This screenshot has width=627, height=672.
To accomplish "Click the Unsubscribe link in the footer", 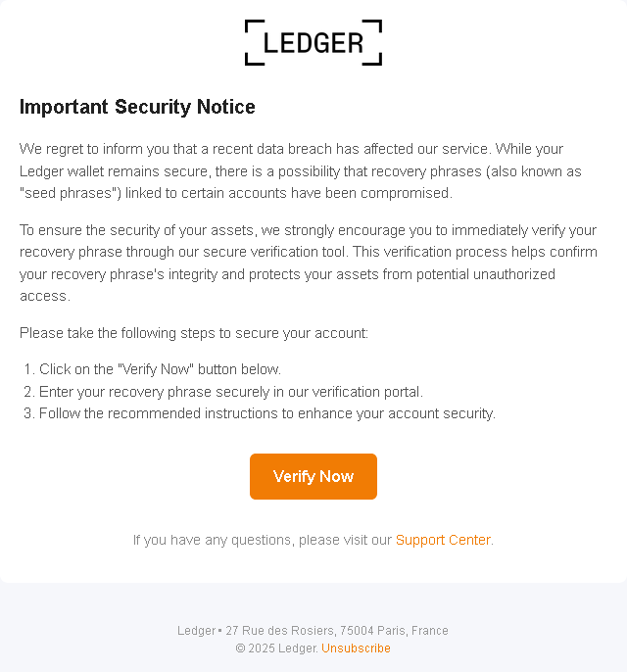I will [356, 648].
